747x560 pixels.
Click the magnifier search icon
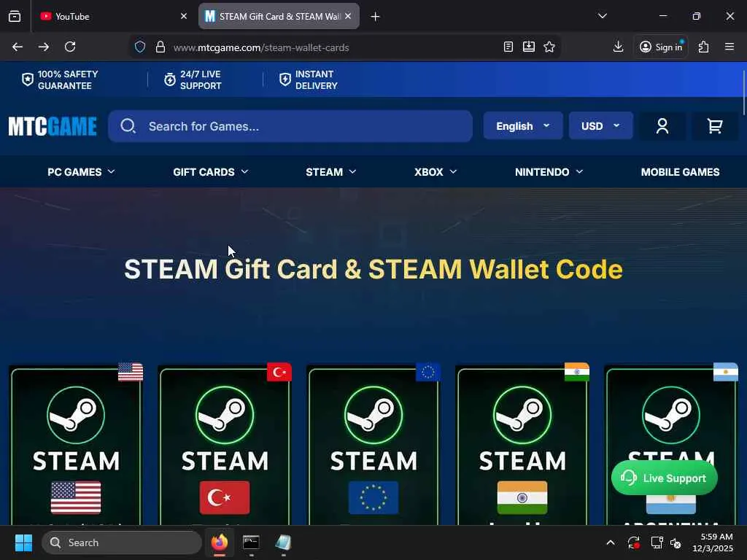(128, 126)
